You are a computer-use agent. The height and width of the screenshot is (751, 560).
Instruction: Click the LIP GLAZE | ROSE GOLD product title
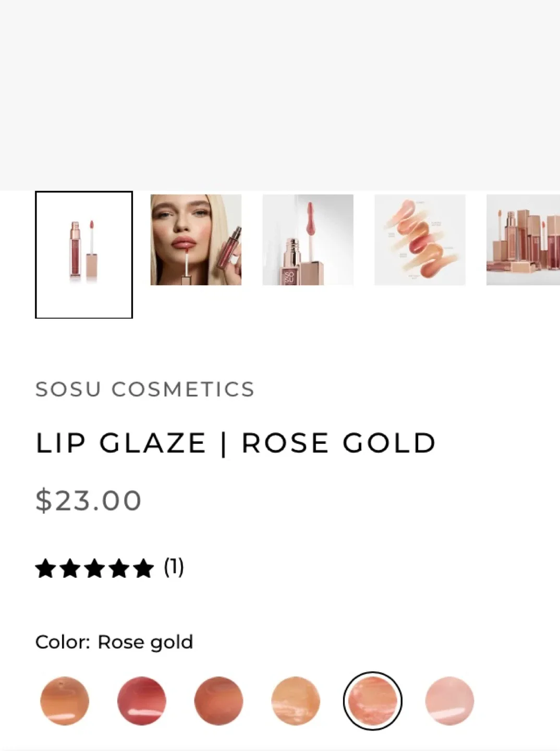[235, 443]
